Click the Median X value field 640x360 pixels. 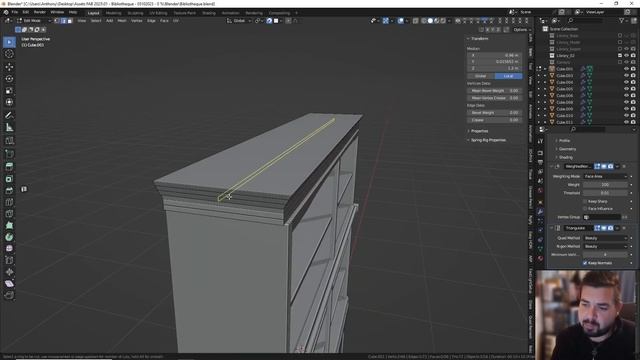tap(495, 55)
